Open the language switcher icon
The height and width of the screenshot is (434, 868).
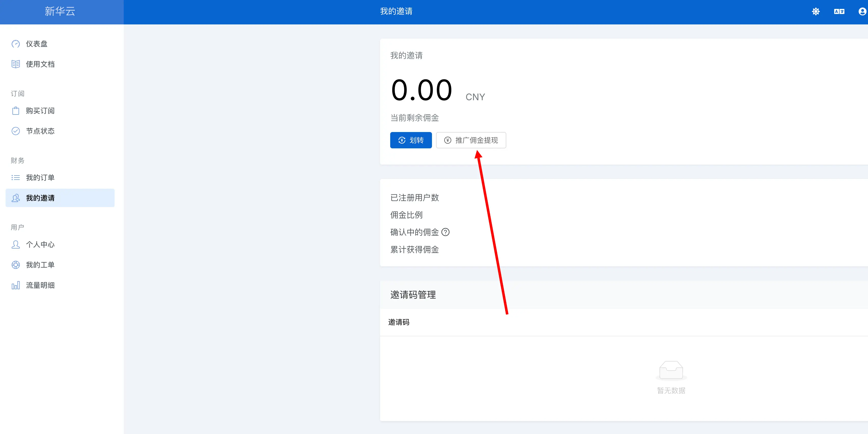839,11
